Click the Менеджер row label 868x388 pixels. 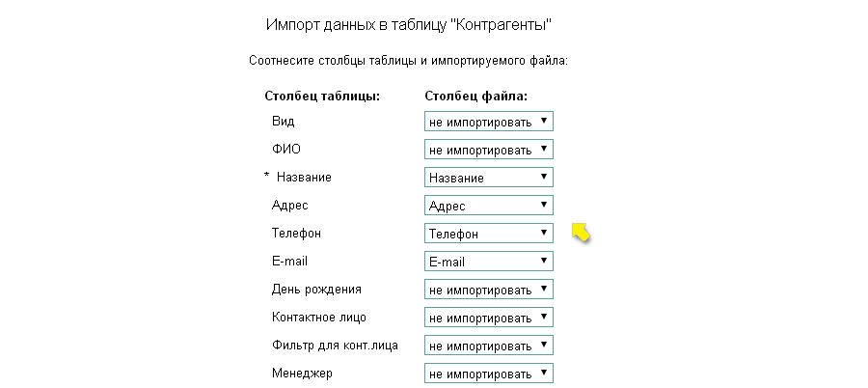point(301,374)
